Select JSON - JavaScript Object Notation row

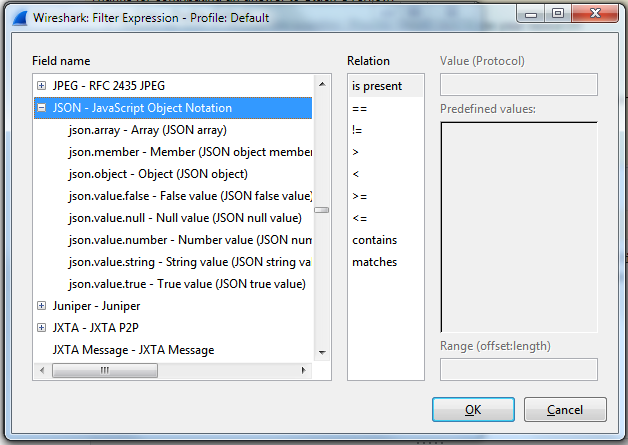pyautogui.click(x=173, y=108)
